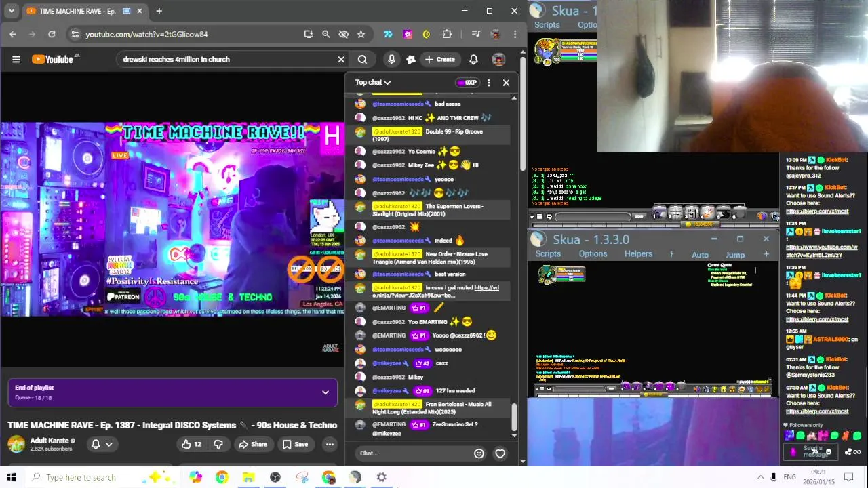Viewport: 868px width, 488px height.
Task: Start voice search with the microphone icon
Action: [x=391, y=59]
